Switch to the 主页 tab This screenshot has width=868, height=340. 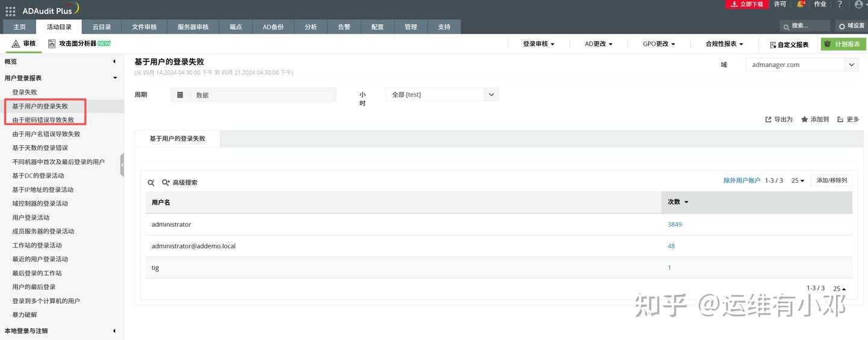point(20,27)
